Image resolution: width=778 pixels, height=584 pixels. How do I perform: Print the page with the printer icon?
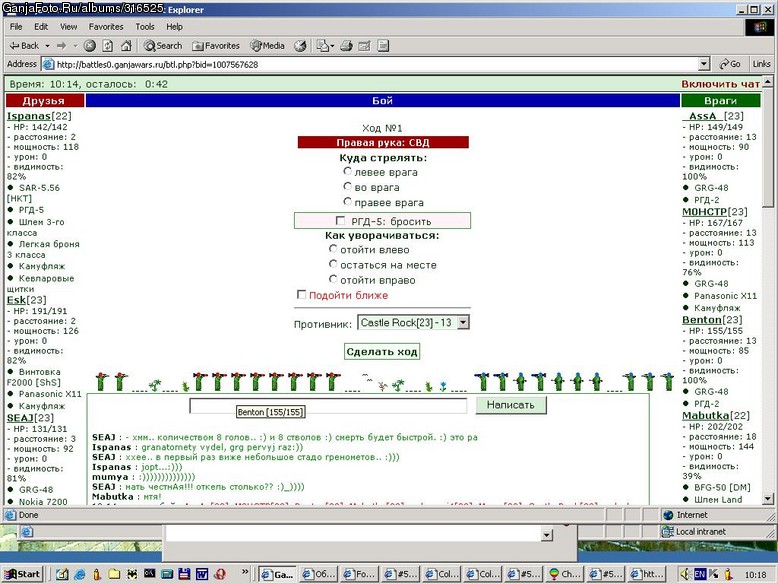click(346, 46)
